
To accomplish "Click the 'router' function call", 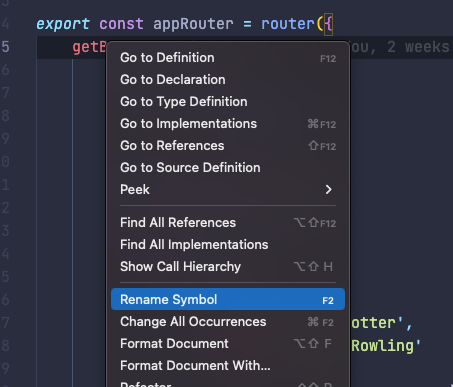I will point(288,24).
